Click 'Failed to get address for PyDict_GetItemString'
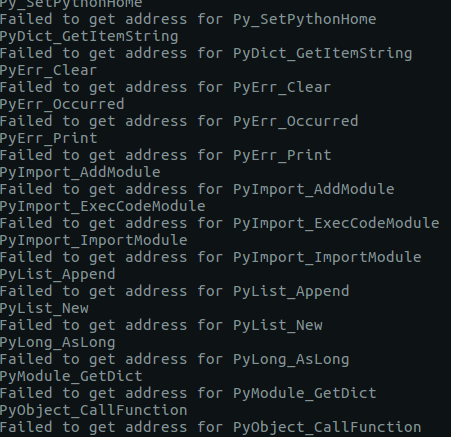 [x=206, y=53]
